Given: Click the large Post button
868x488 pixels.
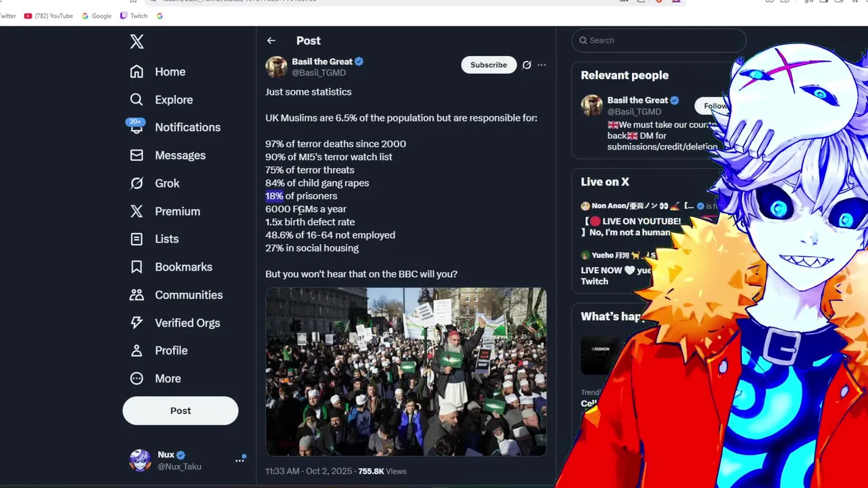Looking at the screenshot, I should (x=180, y=411).
